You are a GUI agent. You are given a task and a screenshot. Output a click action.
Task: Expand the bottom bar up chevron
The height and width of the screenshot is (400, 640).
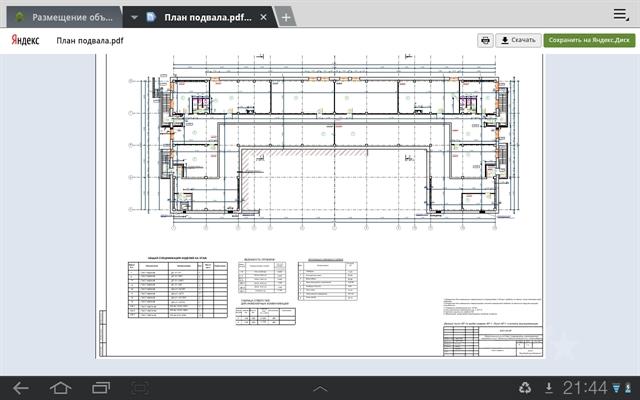coord(320,387)
